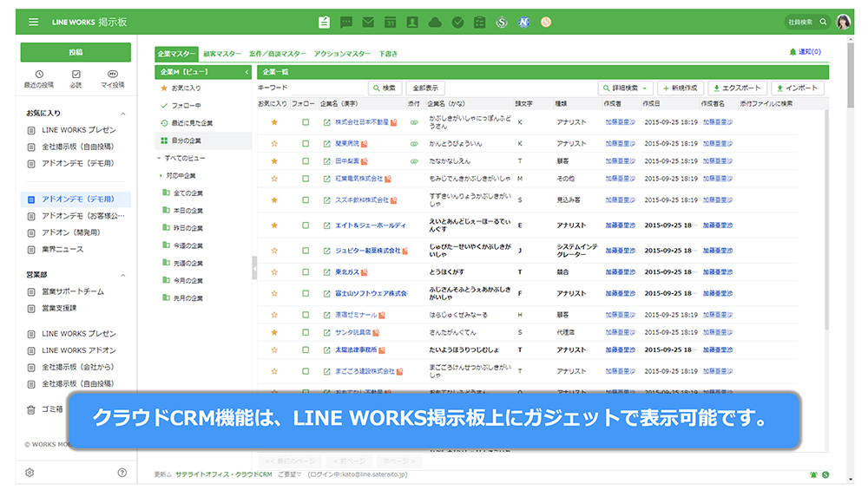
Task: Collapse the 営業部 sidebar section
Action: coord(123,275)
